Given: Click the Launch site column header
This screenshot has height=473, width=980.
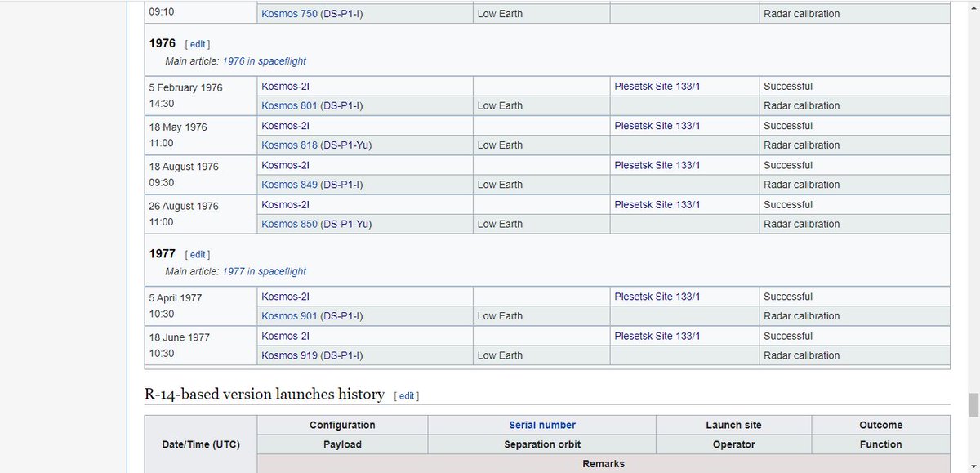Looking at the screenshot, I should point(733,425).
